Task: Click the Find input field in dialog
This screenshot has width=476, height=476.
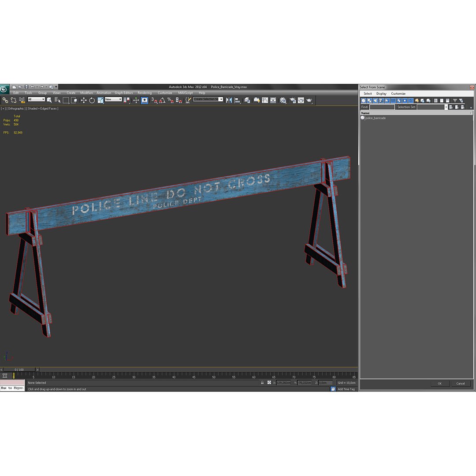Action: 382,107
